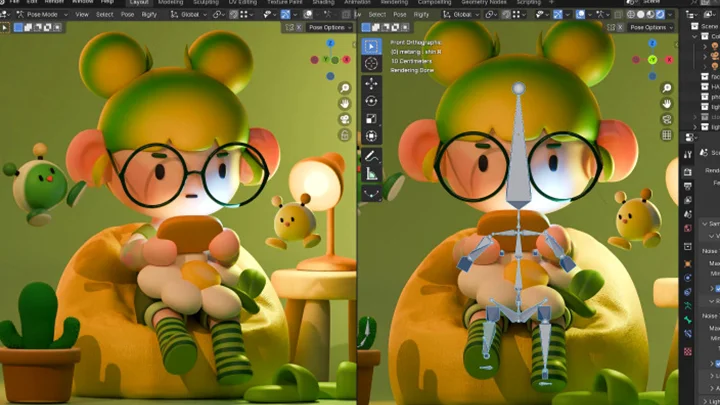Click the lock camera icon in left viewport

[x=344, y=135]
